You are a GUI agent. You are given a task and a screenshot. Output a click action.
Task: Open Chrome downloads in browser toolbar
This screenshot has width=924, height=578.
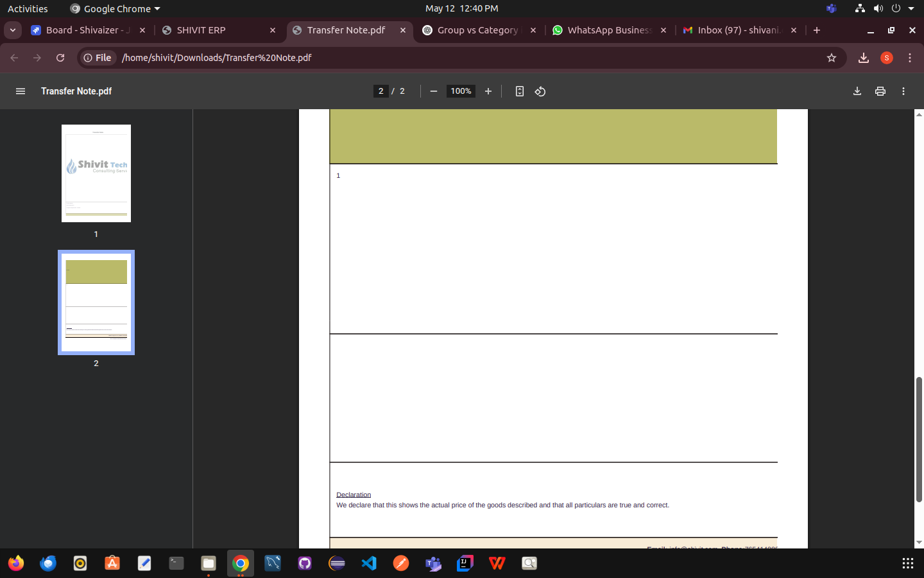click(864, 58)
